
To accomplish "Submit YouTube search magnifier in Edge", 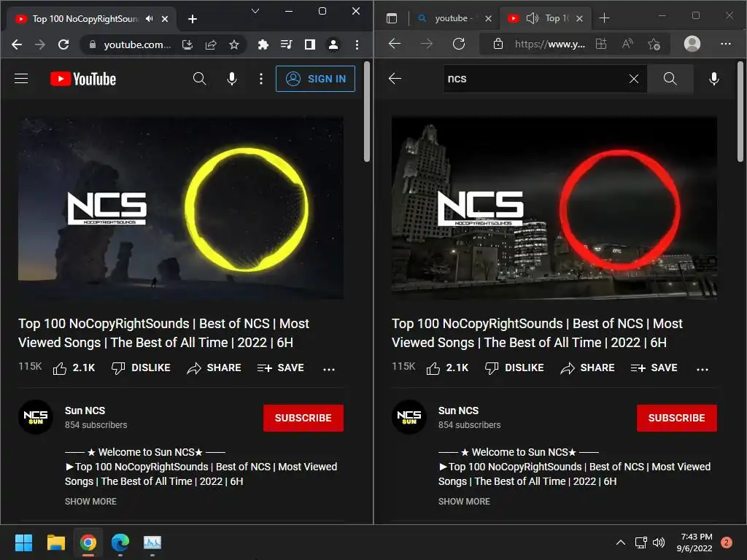I will click(x=670, y=79).
